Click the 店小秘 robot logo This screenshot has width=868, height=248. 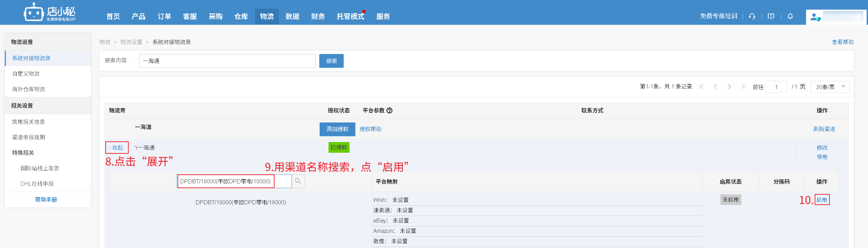(33, 13)
